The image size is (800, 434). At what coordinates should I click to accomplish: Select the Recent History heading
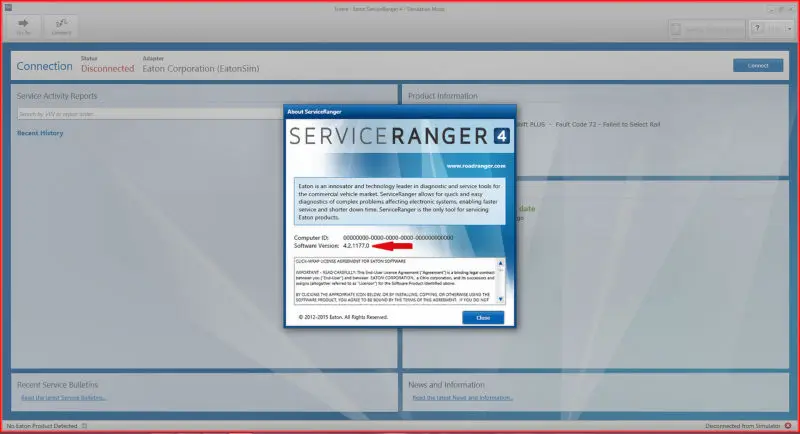(x=40, y=133)
